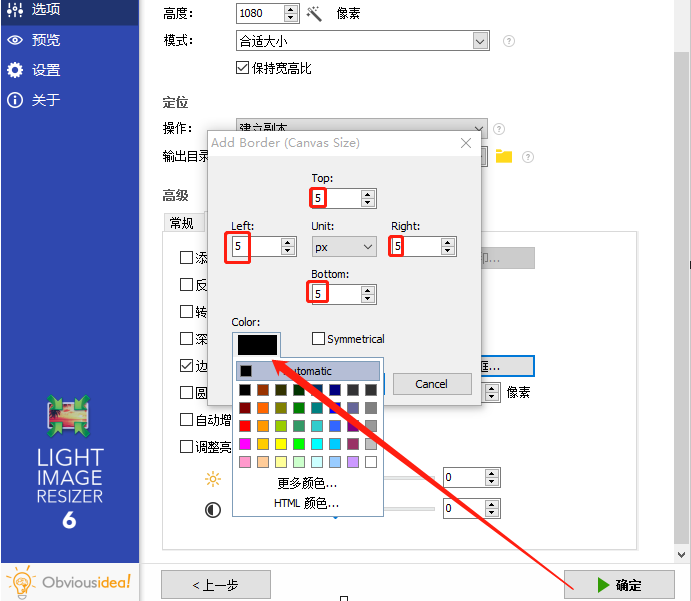Click the 高度 height input showing 1080
Screen dimensions: 691x601
pyautogui.click(x=260, y=13)
